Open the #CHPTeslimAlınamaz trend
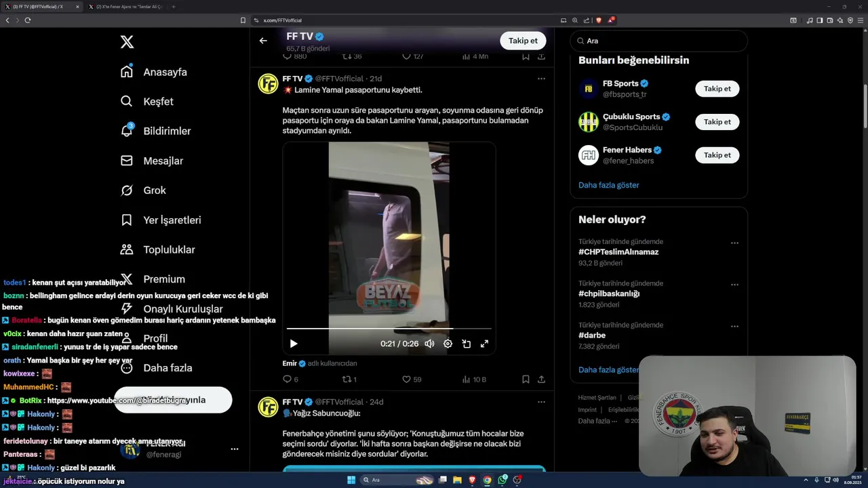868x488 pixels. (x=618, y=252)
